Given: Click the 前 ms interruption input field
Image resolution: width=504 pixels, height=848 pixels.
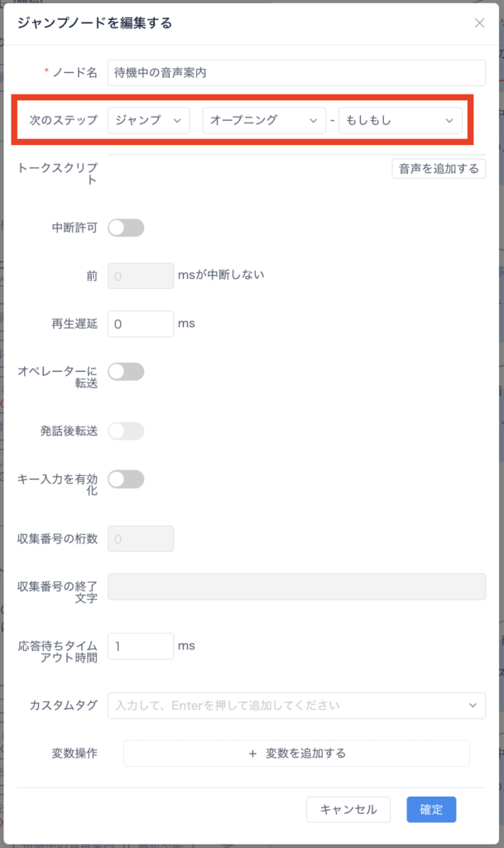Looking at the screenshot, I should 141,276.
